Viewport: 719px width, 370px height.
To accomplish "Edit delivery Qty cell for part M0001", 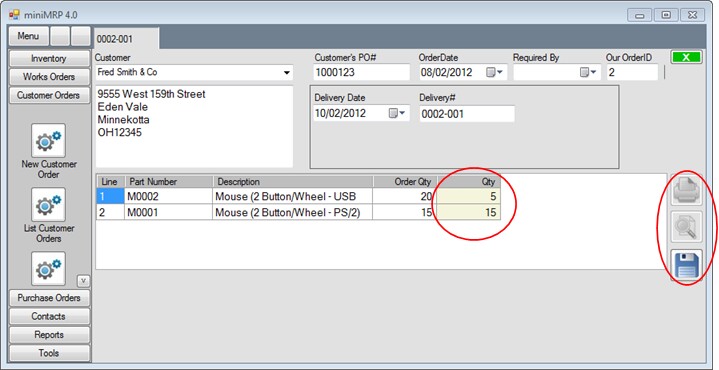I will pyautogui.click(x=469, y=212).
